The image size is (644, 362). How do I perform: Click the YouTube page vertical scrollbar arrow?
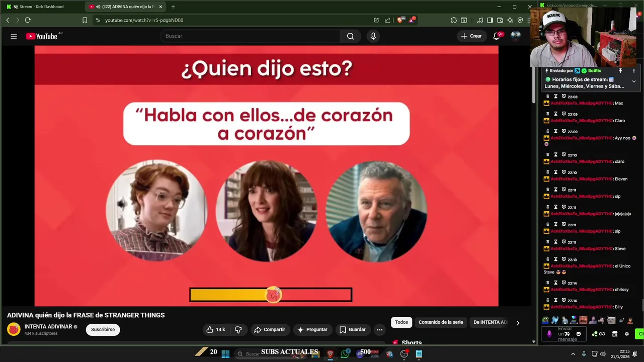tap(534, 342)
